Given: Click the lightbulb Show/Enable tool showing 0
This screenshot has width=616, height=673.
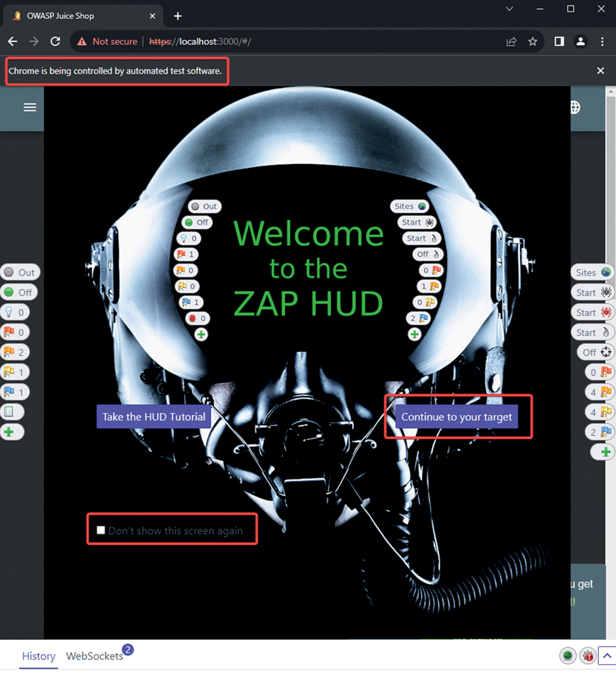Looking at the screenshot, I should [15, 312].
